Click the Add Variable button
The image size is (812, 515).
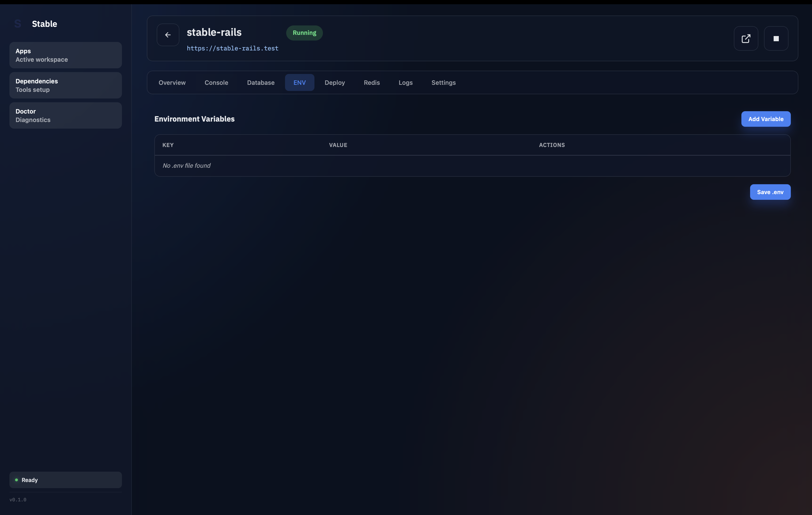click(765, 119)
